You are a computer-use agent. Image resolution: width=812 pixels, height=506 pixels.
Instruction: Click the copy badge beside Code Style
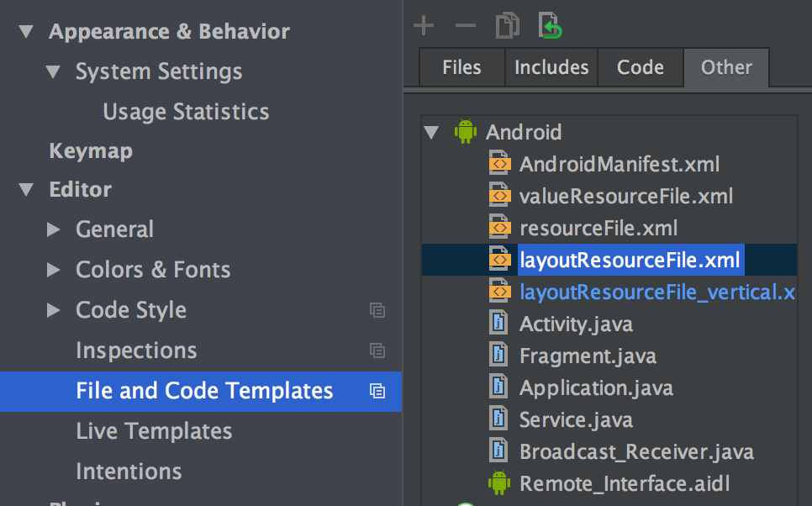(377, 310)
